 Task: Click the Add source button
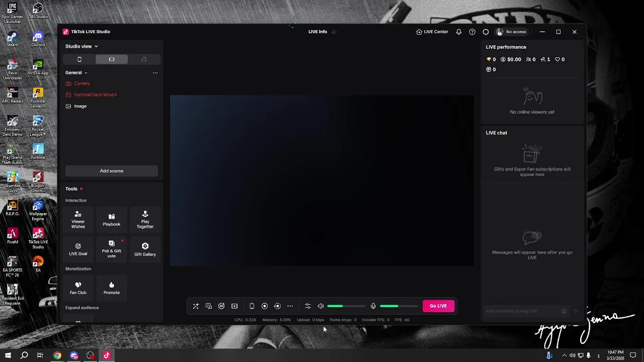[x=112, y=171]
